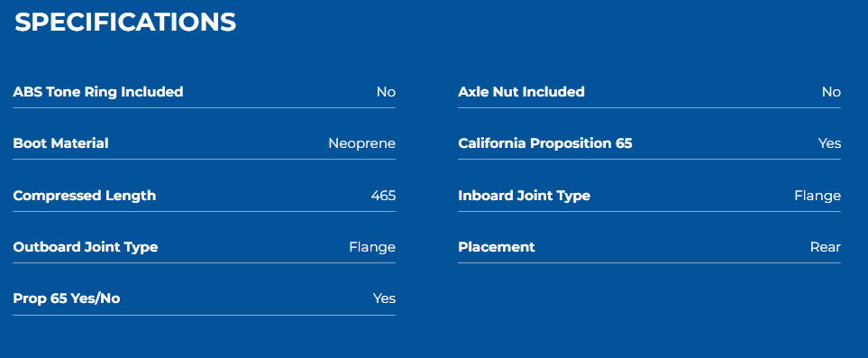Screen dimensions: 868x358
Task: Click the Flange value for Outboard Joint
Action: point(372,247)
